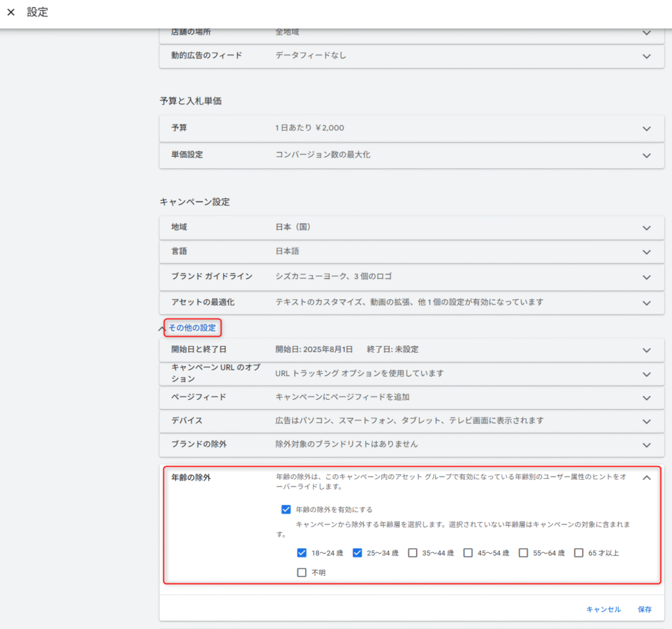The height and width of the screenshot is (629, 672).
Task: Click the デバイス row label
Action: coord(187,421)
